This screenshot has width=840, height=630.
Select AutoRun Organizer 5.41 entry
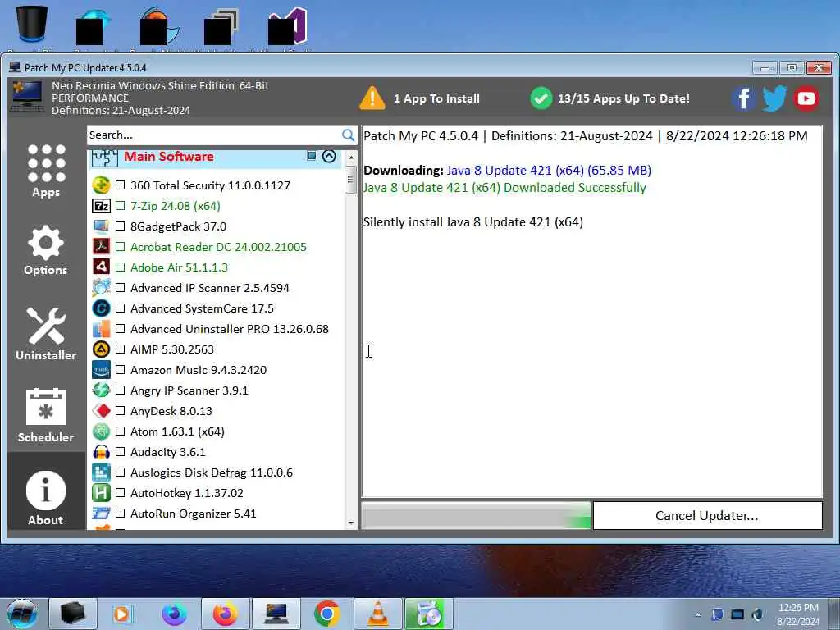click(193, 514)
